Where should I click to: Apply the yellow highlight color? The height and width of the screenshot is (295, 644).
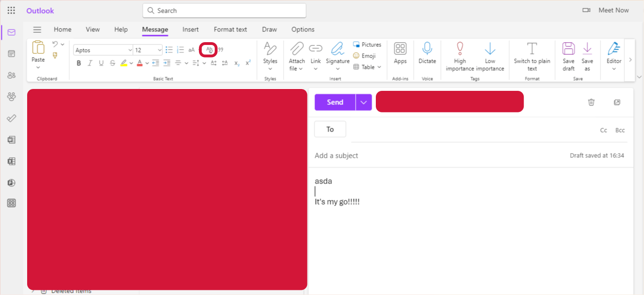pyautogui.click(x=124, y=63)
